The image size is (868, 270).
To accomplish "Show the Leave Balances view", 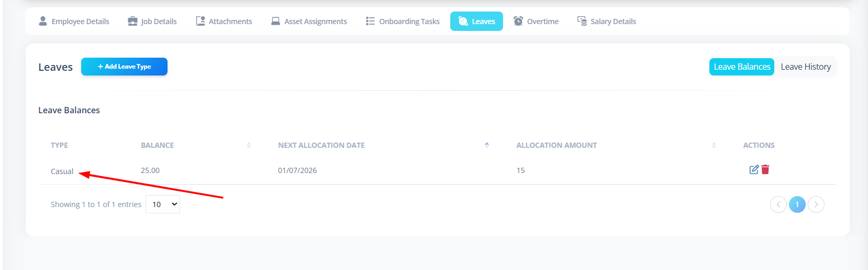I will tap(742, 67).
